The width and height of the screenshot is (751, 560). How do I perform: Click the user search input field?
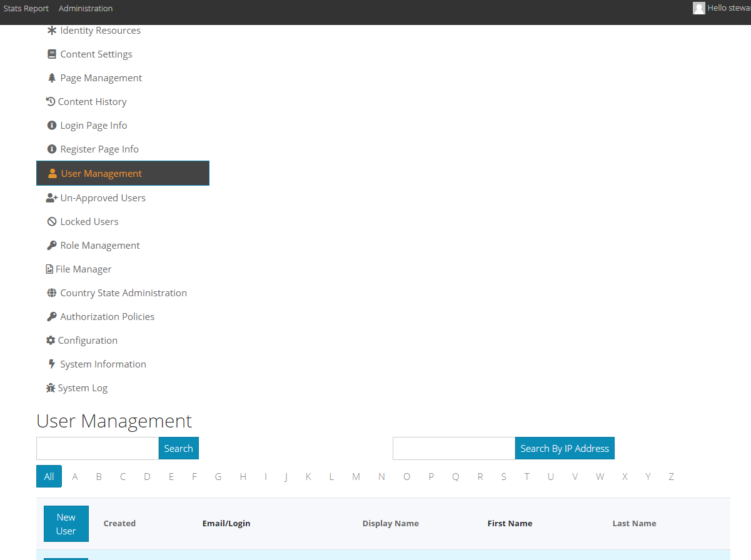(97, 448)
